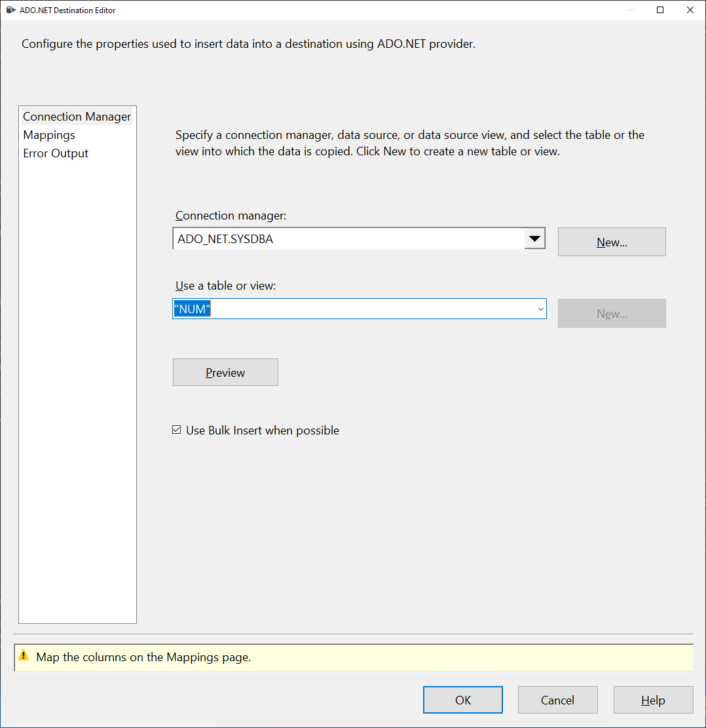
Task: Maximize the editor window
Action: [x=660, y=10]
